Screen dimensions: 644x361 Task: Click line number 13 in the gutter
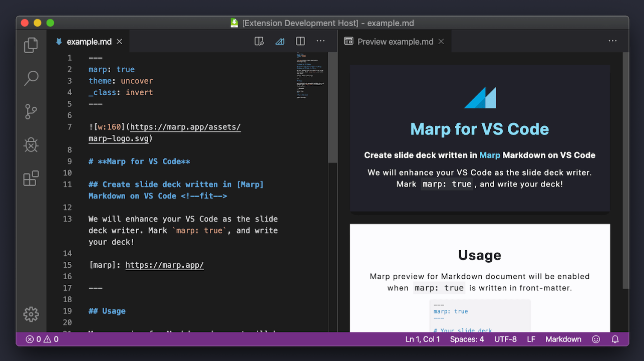point(67,219)
